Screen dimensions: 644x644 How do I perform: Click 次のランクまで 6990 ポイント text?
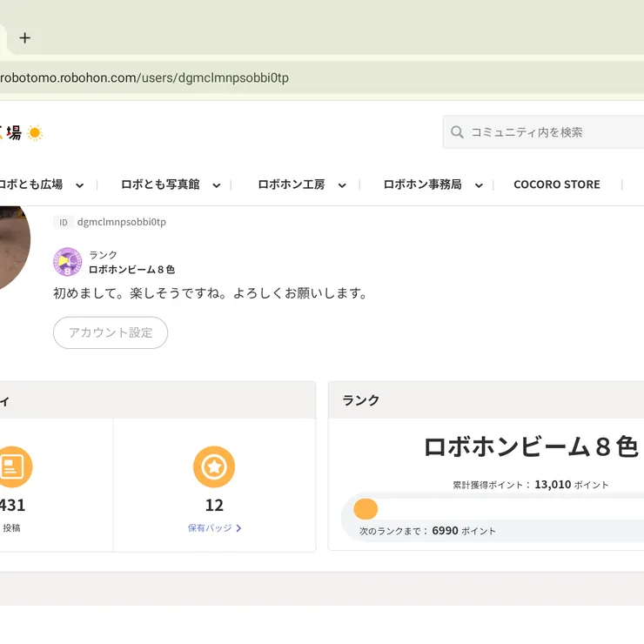pyautogui.click(x=427, y=531)
